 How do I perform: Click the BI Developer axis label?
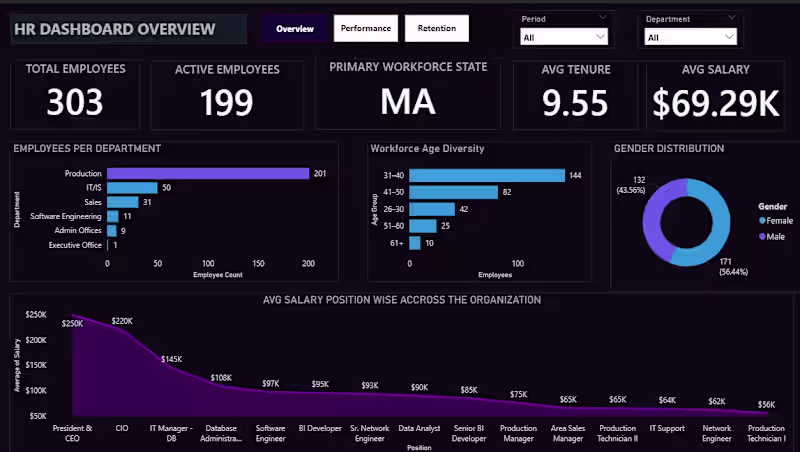click(x=320, y=428)
